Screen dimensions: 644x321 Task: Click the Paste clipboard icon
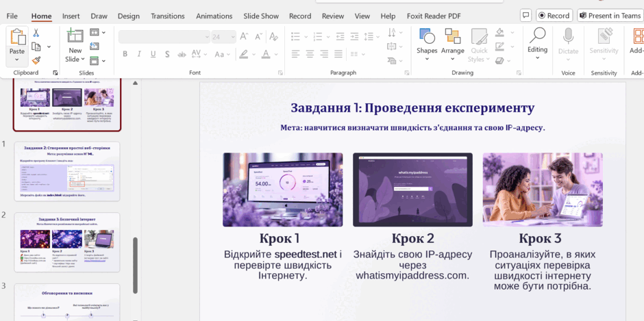point(17,37)
